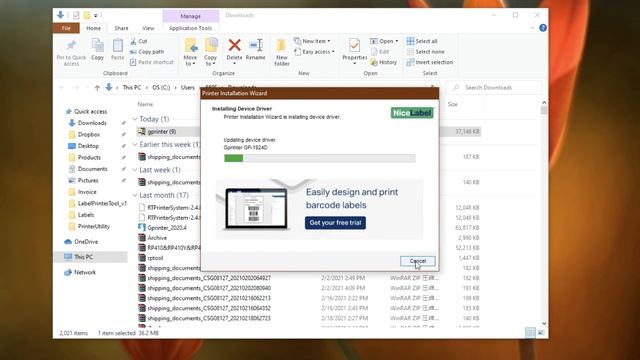
Task: Cancel the Printer Installation Wizard
Action: point(418,261)
